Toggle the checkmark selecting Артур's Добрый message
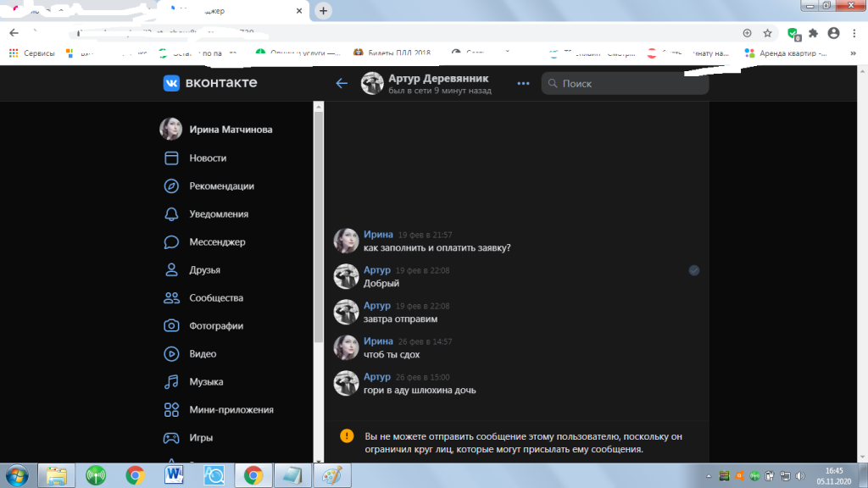This screenshot has width=868, height=488. click(x=694, y=270)
